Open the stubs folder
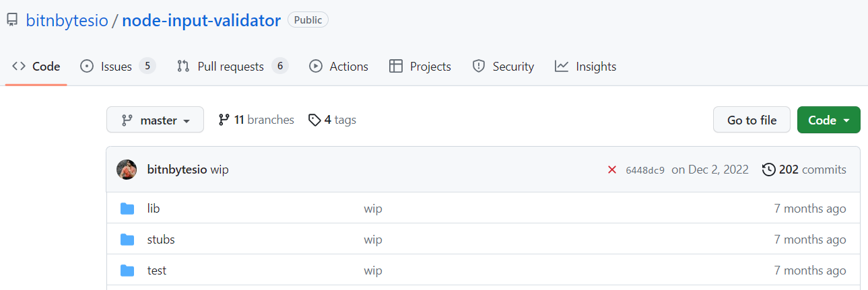 161,240
